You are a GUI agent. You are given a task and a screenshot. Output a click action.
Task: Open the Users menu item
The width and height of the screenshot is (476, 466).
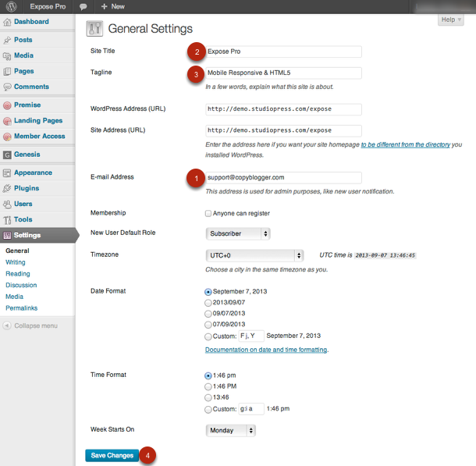tap(23, 204)
